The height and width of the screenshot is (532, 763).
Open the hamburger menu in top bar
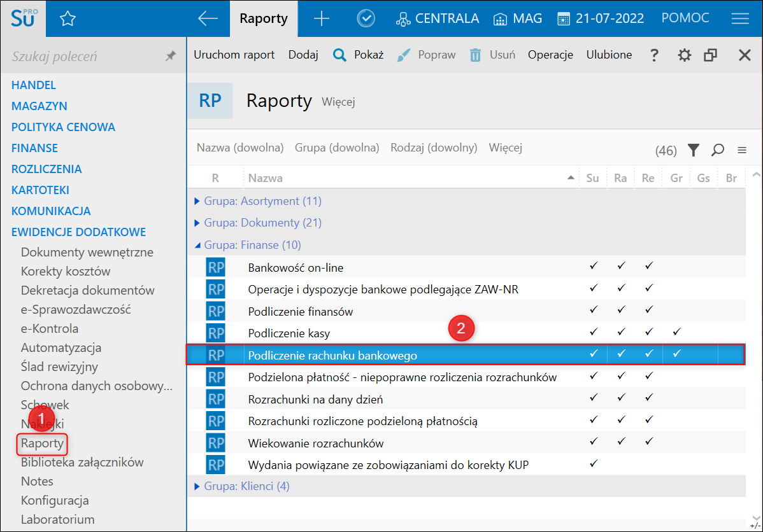point(739,19)
